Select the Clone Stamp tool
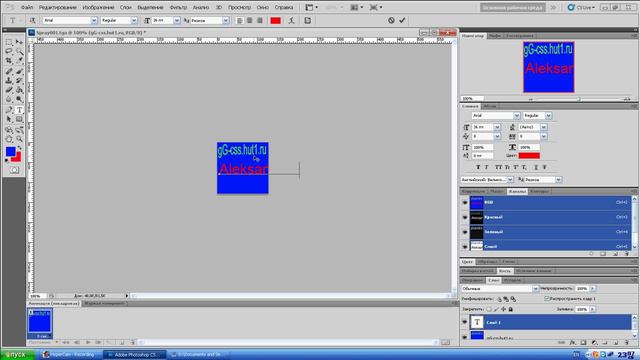The height and width of the screenshot is (360, 640). 9,81
